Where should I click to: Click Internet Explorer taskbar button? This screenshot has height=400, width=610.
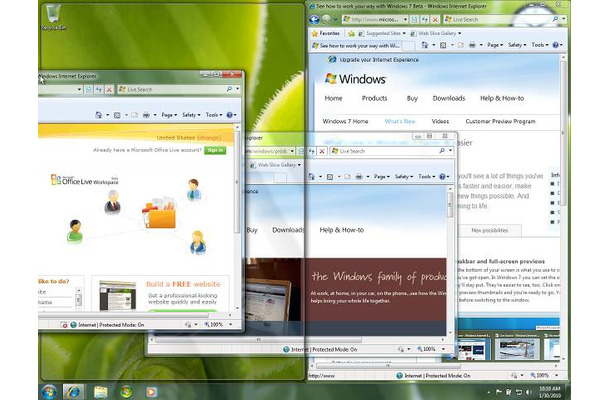(x=73, y=392)
